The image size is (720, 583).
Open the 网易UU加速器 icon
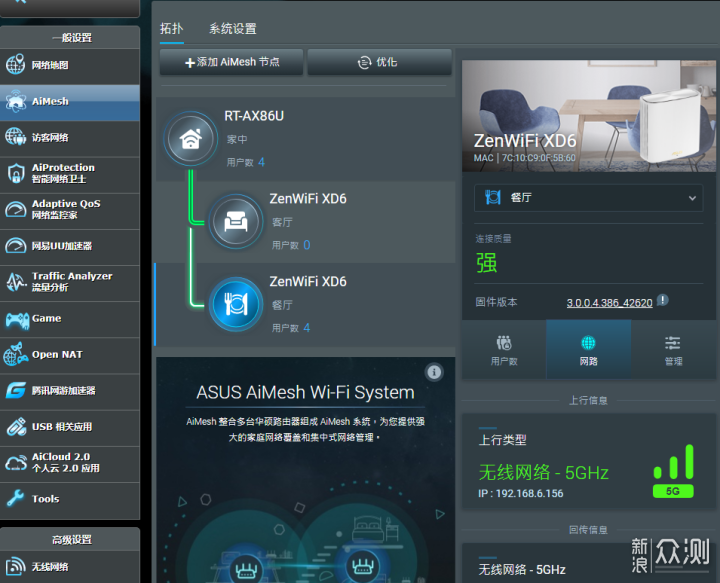point(16,246)
